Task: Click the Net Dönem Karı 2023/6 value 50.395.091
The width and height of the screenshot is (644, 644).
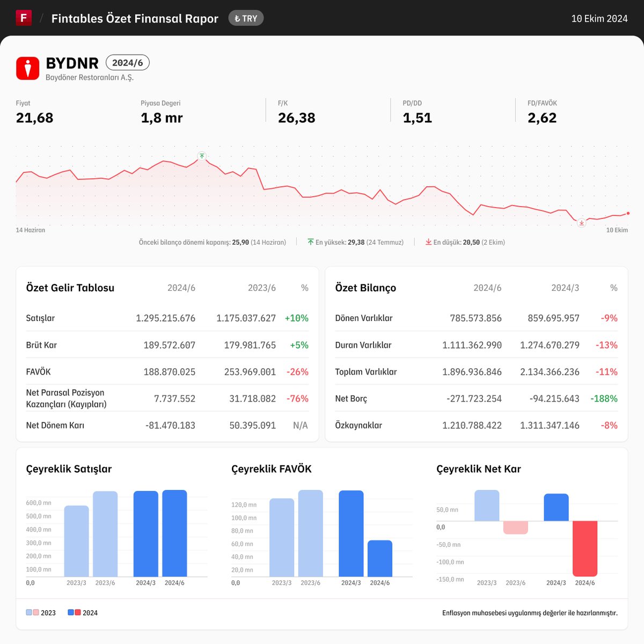Action: tap(253, 426)
